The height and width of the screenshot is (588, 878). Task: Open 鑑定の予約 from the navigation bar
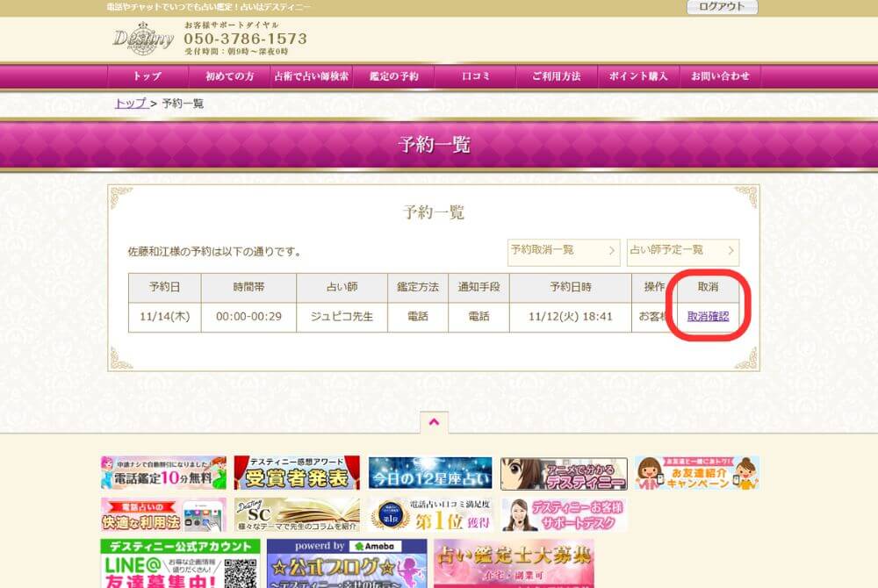point(393,76)
